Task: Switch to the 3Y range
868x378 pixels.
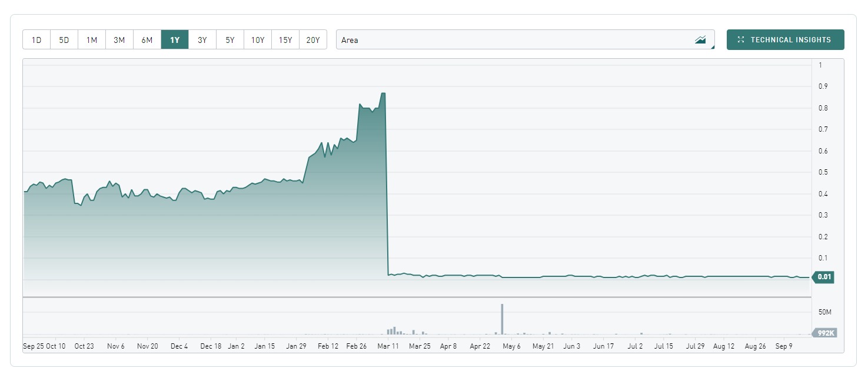Action: 202,40
